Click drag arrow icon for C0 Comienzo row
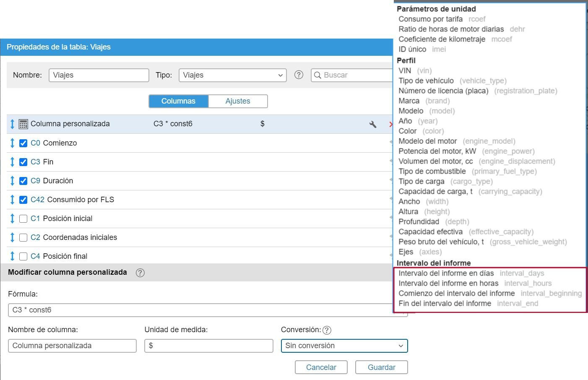The width and height of the screenshot is (588, 380). click(x=12, y=143)
